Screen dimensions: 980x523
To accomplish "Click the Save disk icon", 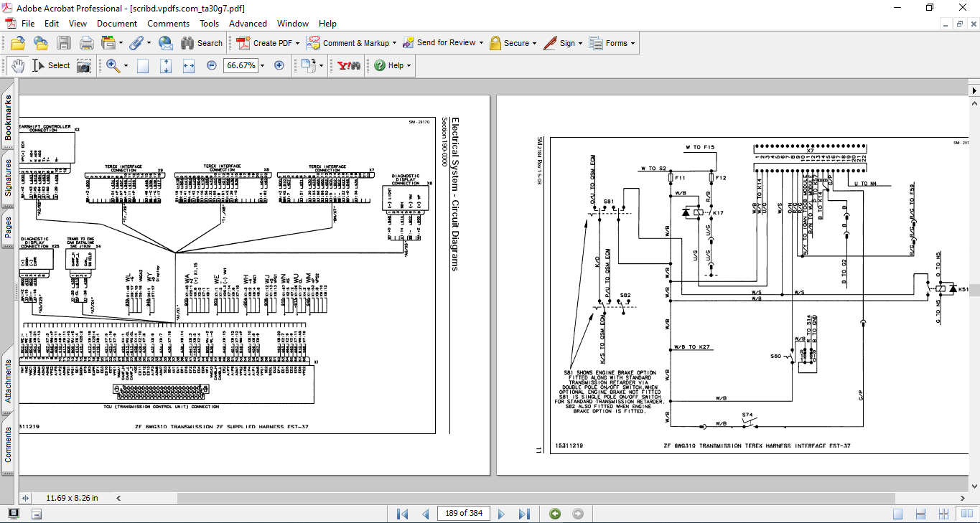I will pos(64,43).
